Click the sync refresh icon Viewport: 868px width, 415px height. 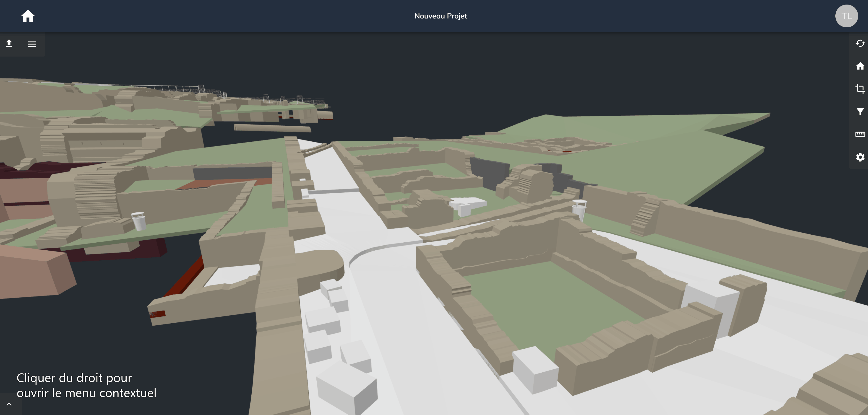pos(860,43)
